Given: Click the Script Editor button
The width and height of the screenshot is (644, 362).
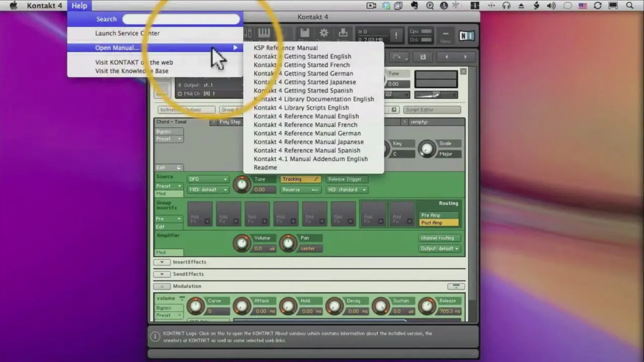Looking at the screenshot, I should click(431, 110).
